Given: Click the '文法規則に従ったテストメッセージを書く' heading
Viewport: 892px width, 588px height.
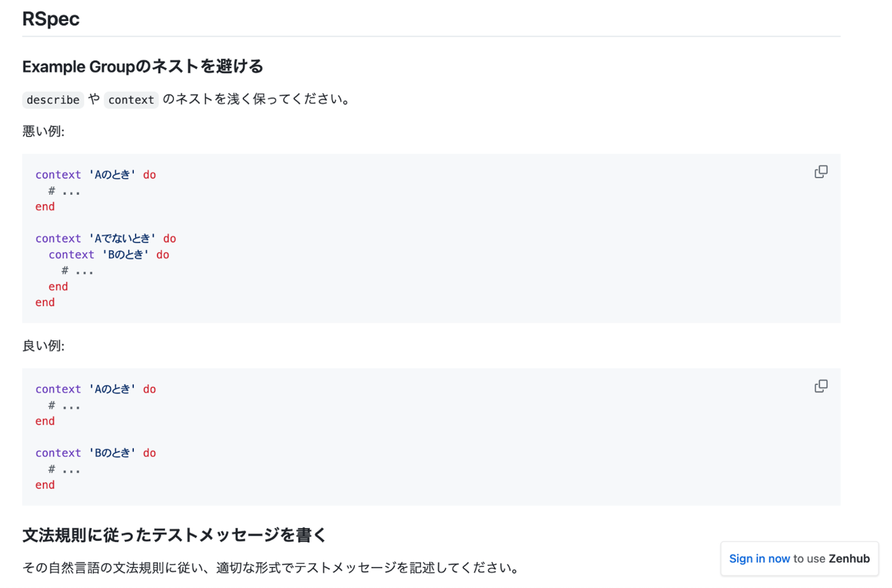Looking at the screenshot, I should coord(174,535).
